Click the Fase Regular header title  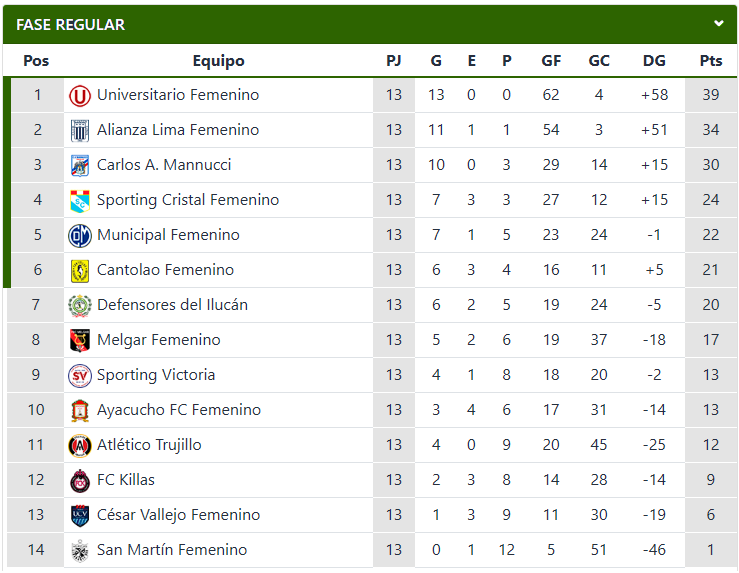70,25
